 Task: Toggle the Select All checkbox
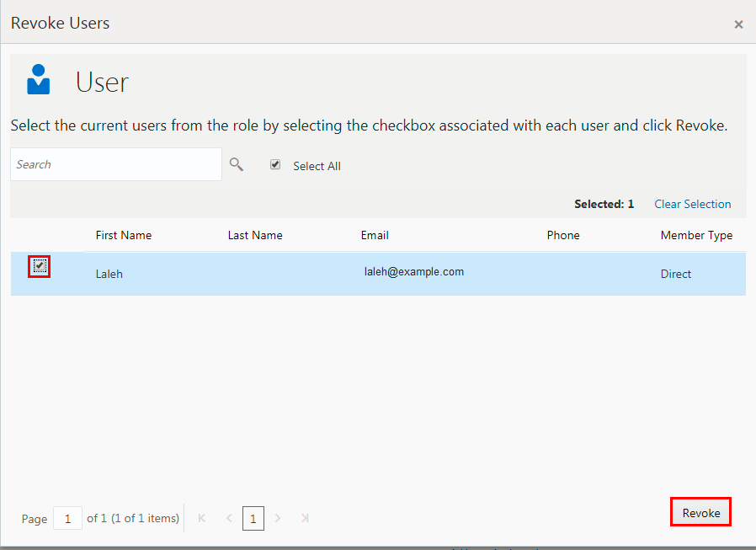275,165
